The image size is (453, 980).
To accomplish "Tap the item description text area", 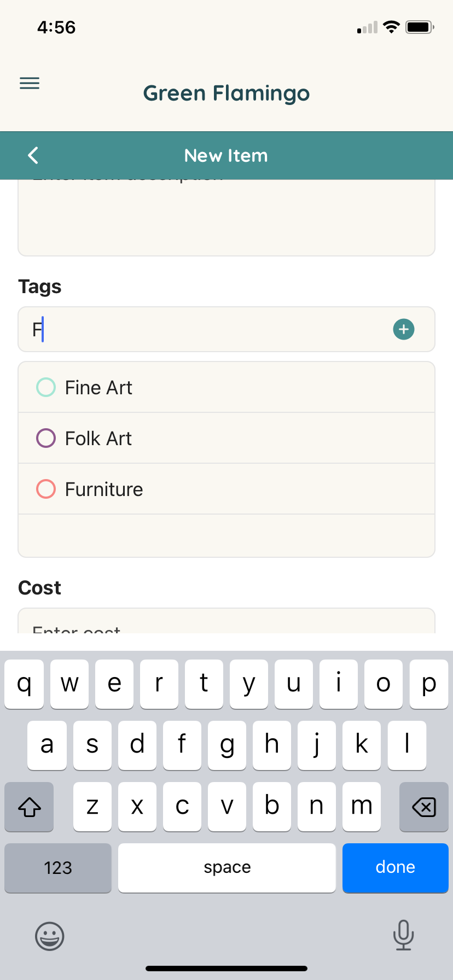I will (226, 218).
